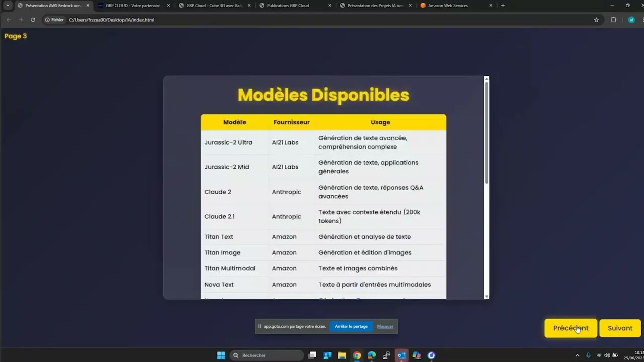The image size is (644, 362).
Task: Switch to Publications GRP Cloud tab
Action: click(x=295, y=5)
